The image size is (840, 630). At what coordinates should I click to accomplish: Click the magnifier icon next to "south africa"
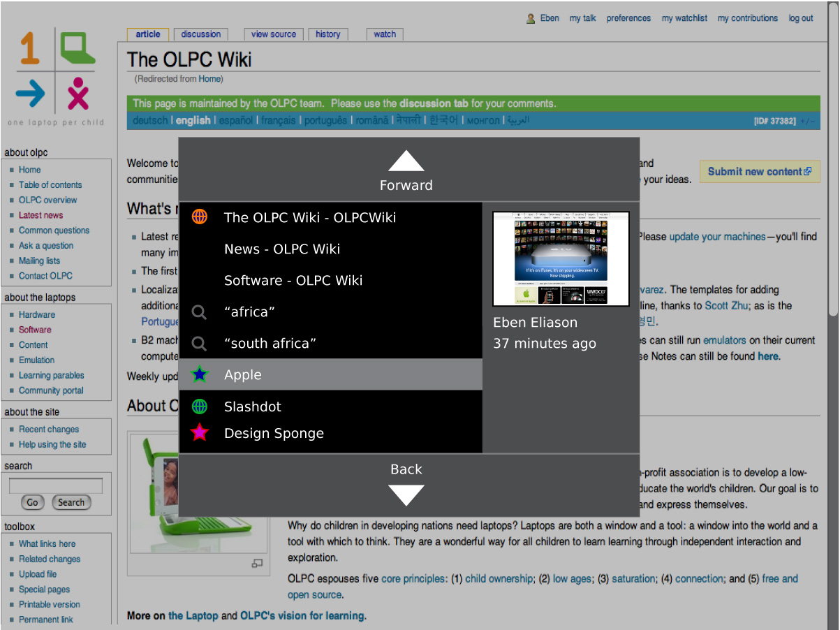point(200,344)
